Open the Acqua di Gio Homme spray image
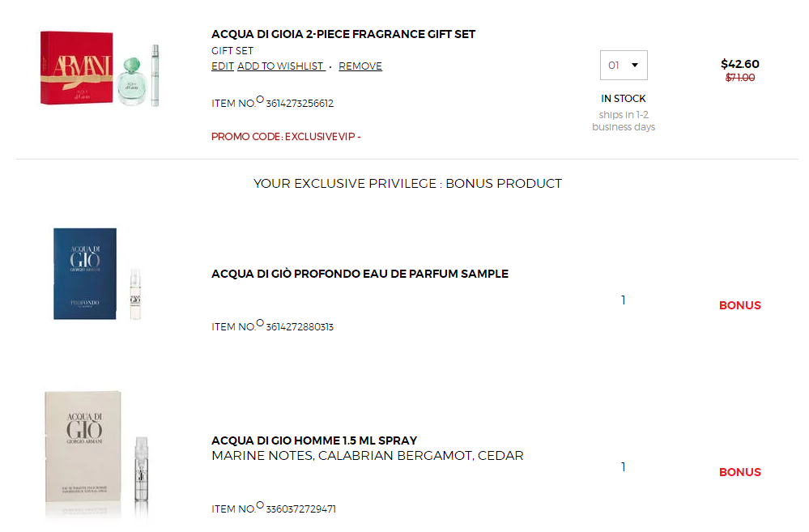 click(97, 453)
